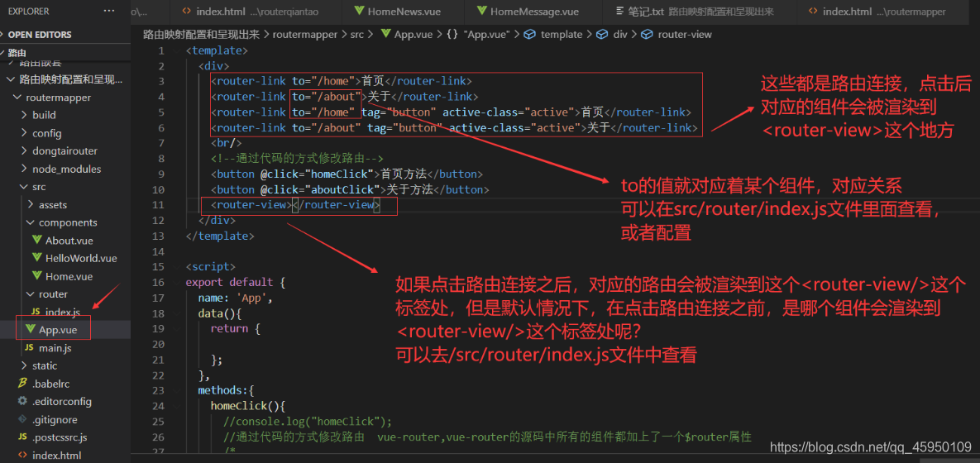Click Vue icon next to About.vue
980x463 pixels.
(x=36, y=241)
